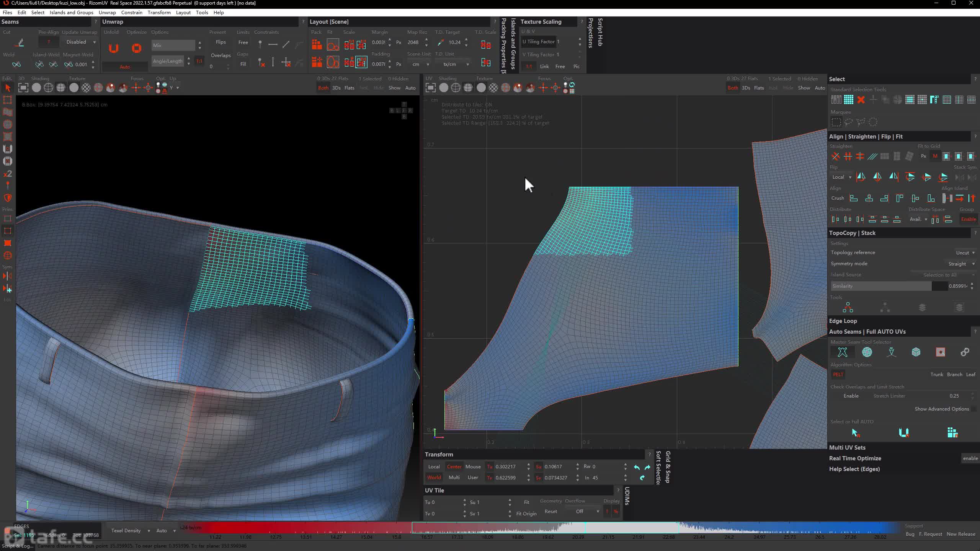
Task: Click Fit Origin in UV Tile
Action: point(526,514)
